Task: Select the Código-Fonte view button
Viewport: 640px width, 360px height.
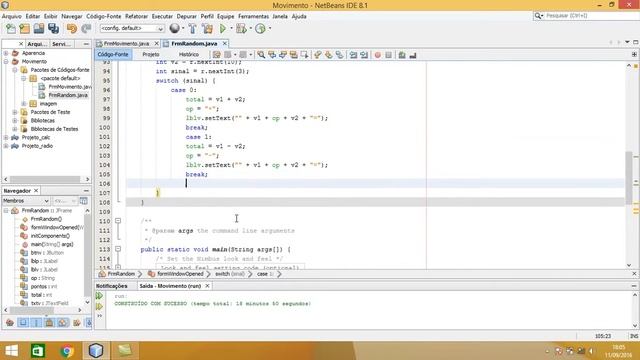Action: click(113, 54)
